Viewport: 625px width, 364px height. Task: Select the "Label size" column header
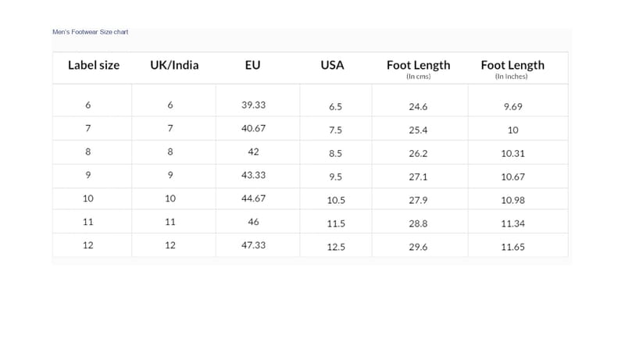click(94, 66)
